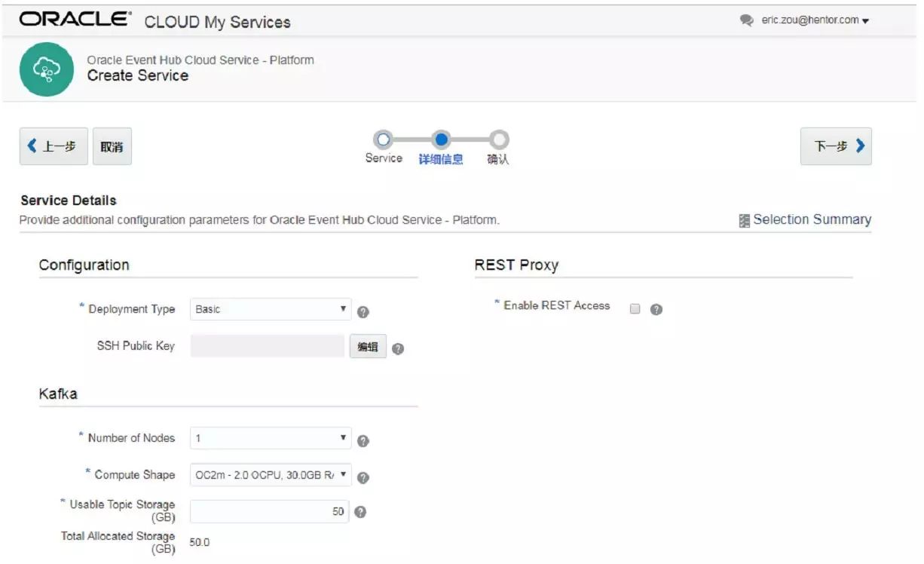Open the Compute Shape dropdown
Image resolution: width=924 pixels, height=564 pixels.
271,475
